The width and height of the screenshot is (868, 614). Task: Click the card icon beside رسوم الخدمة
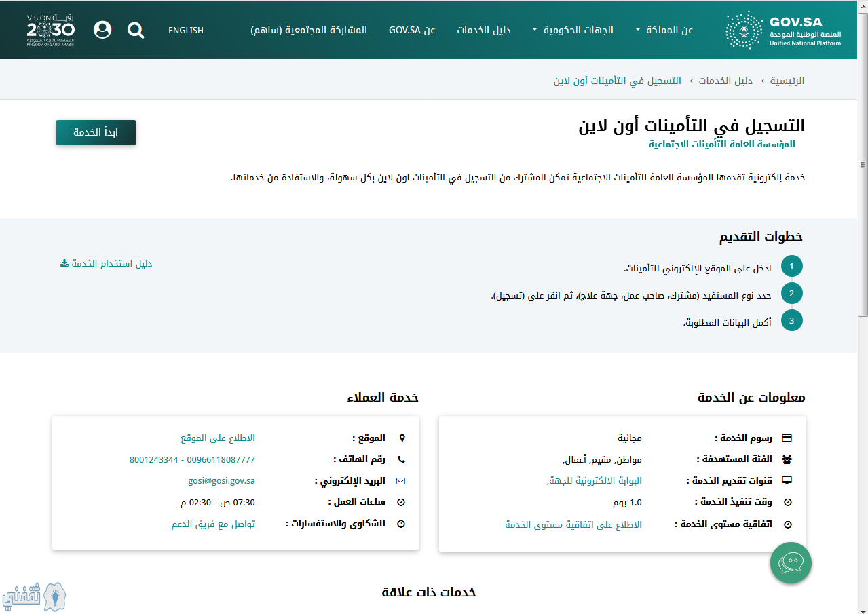[x=787, y=438]
